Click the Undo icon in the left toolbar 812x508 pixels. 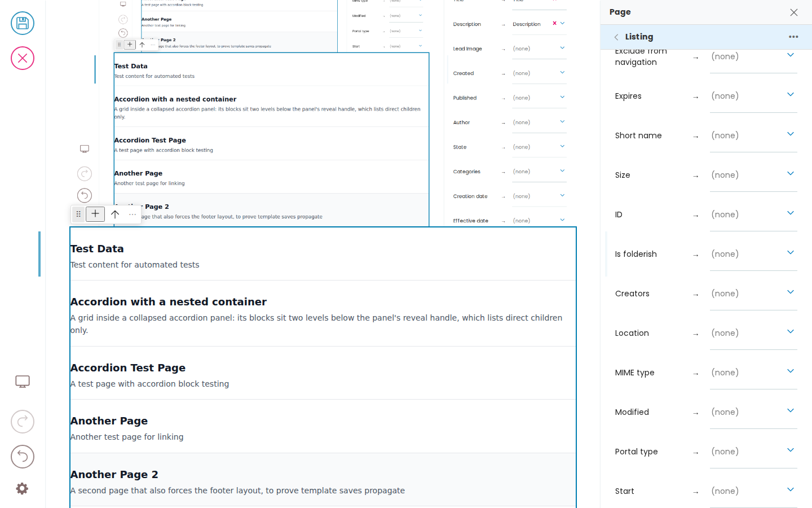click(23, 457)
